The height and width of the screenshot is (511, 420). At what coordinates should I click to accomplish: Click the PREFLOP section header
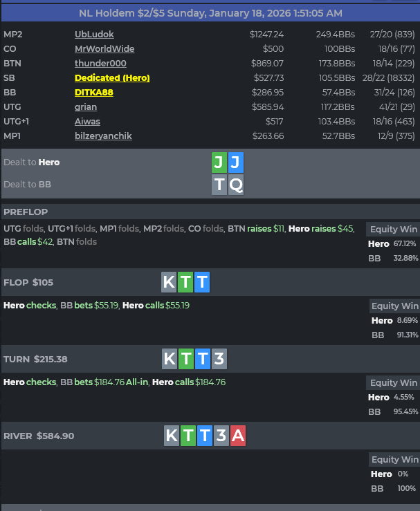[26, 212]
